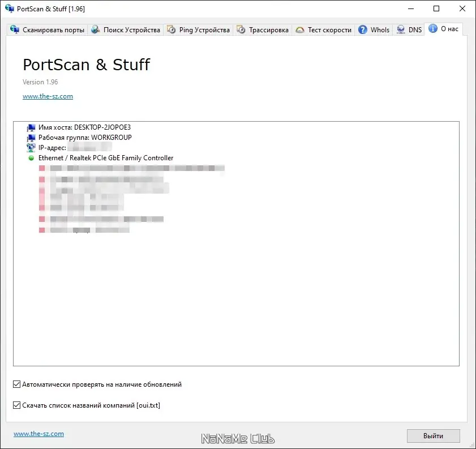Screen dimensions: 476x449
Task: Click the Ping stopwatch icon
Action: (x=171, y=29)
